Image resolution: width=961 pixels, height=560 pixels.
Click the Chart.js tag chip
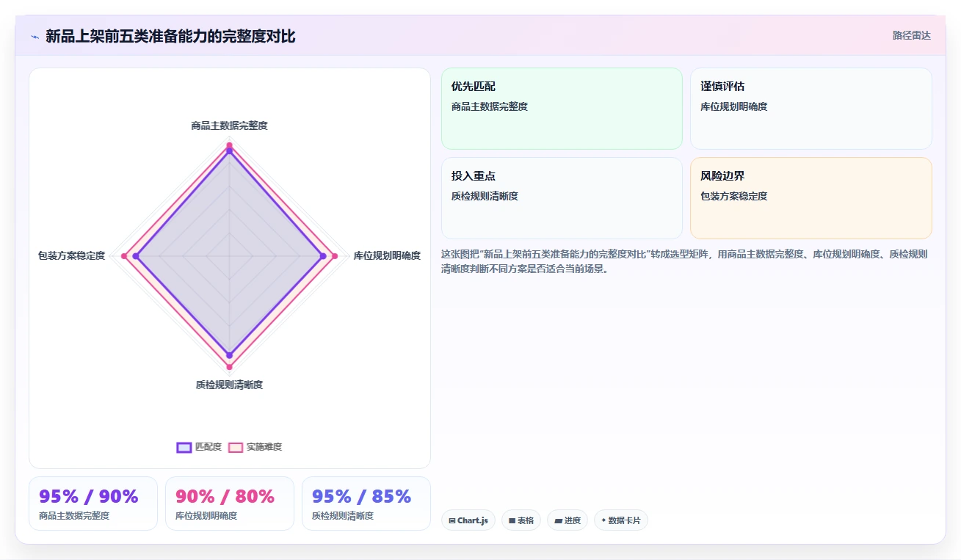click(468, 520)
